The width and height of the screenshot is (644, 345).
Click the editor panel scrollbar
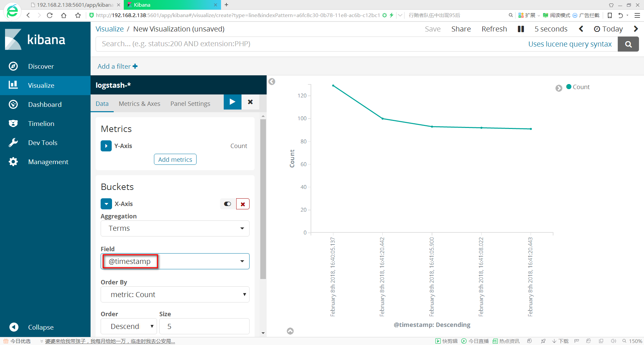263,199
